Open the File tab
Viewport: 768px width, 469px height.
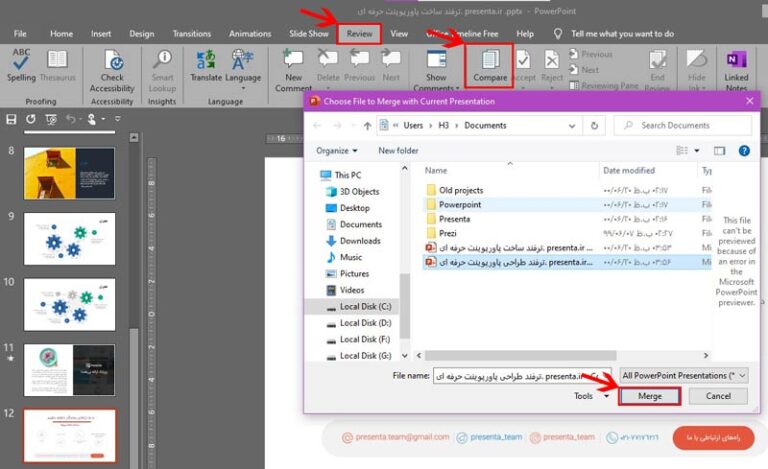(x=20, y=34)
